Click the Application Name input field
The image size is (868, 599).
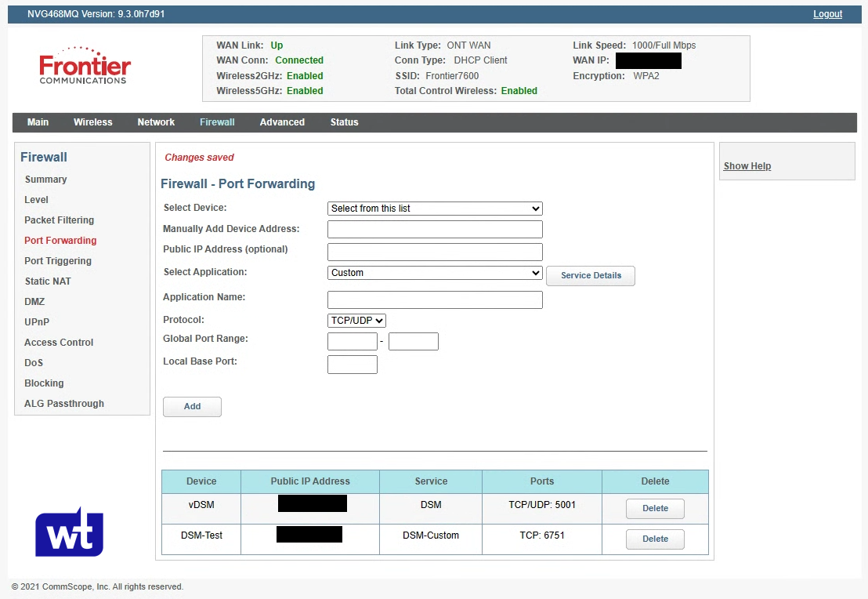pyautogui.click(x=434, y=299)
